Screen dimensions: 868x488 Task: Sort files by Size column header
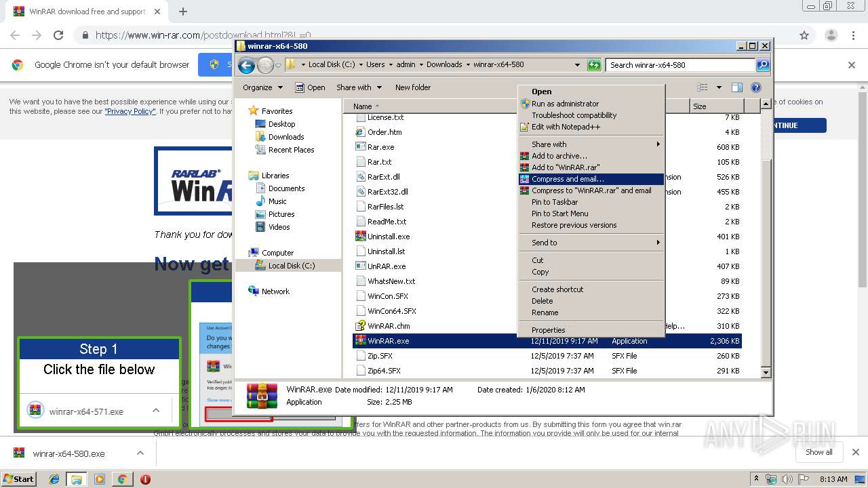pyautogui.click(x=716, y=106)
